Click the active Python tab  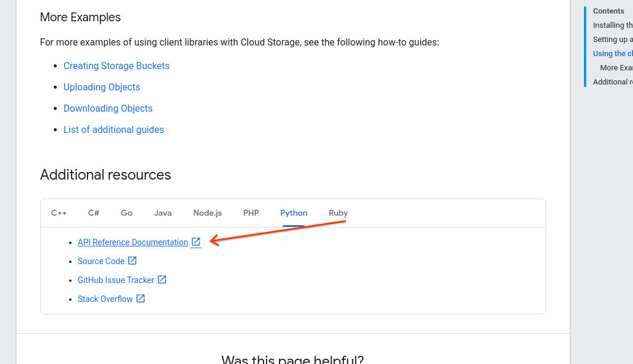point(294,213)
